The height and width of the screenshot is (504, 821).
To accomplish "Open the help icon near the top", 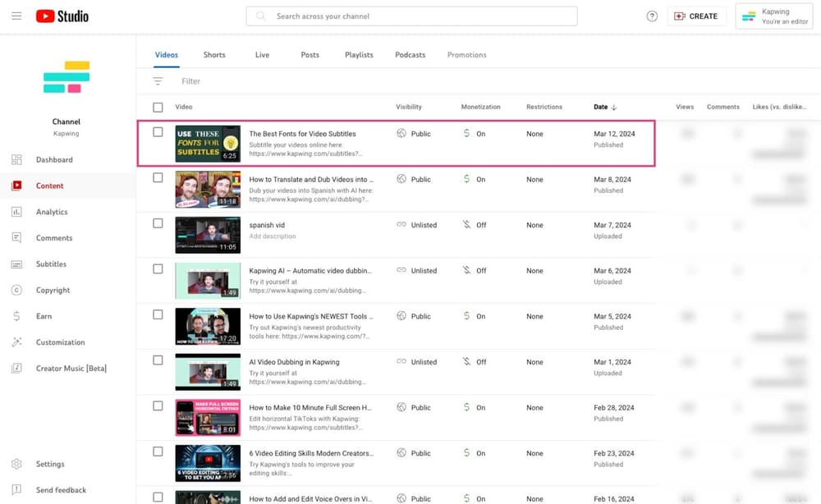I will [651, 16].
